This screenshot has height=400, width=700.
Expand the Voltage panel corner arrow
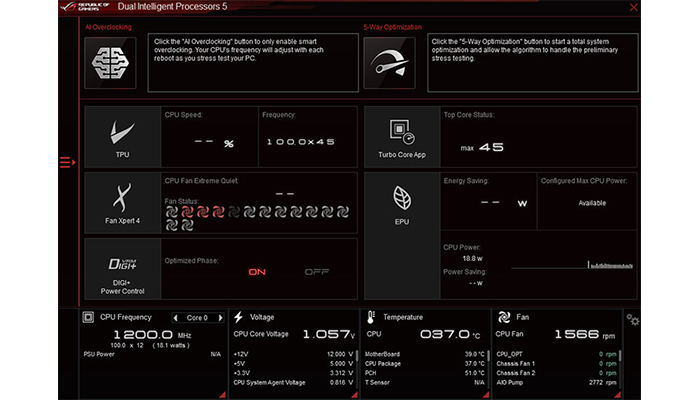tap(354, 395)
